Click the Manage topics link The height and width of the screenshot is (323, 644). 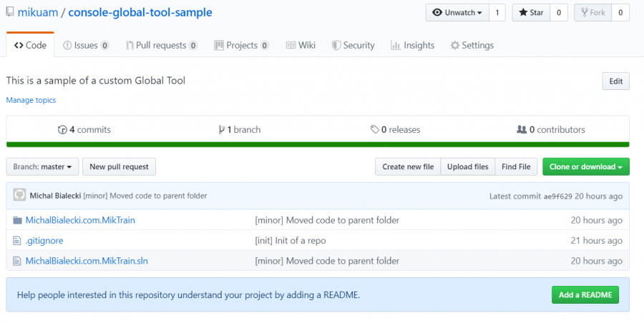point(31,100)
